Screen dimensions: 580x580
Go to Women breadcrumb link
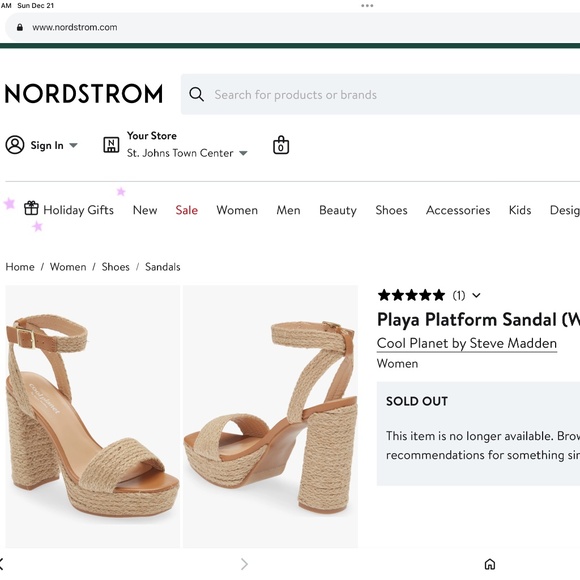68,267
